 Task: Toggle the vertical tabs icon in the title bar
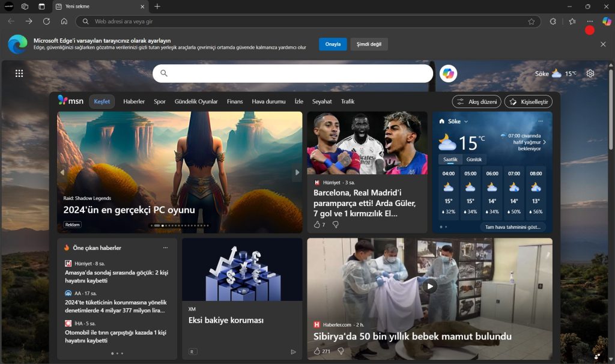click(41, 6)
